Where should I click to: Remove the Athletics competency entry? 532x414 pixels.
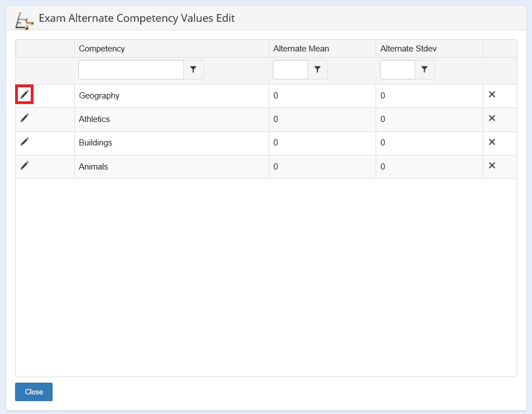492,118
